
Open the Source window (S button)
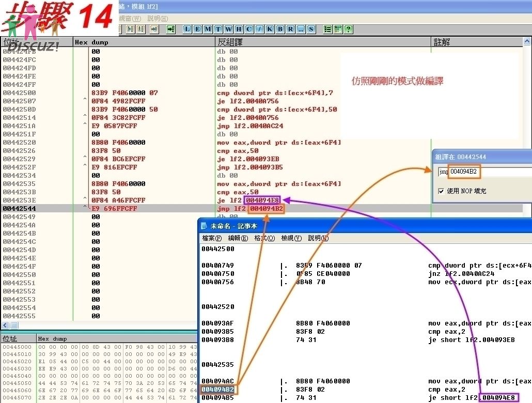pyautogui.click(x=311, y=29)
